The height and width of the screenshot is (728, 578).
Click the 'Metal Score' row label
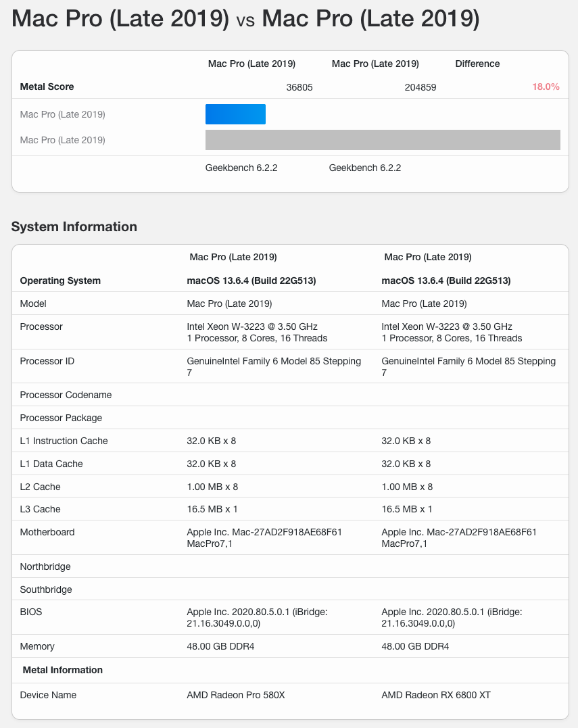(47, 87)
